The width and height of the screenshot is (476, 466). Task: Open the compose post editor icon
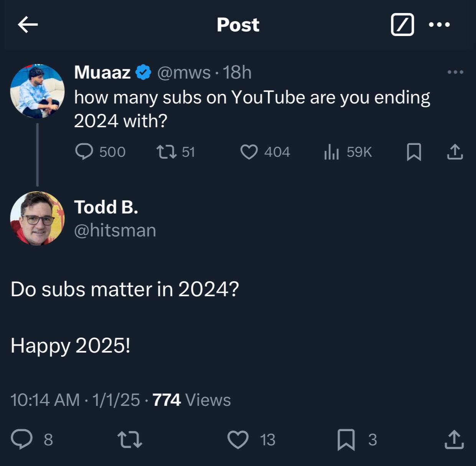402,25
